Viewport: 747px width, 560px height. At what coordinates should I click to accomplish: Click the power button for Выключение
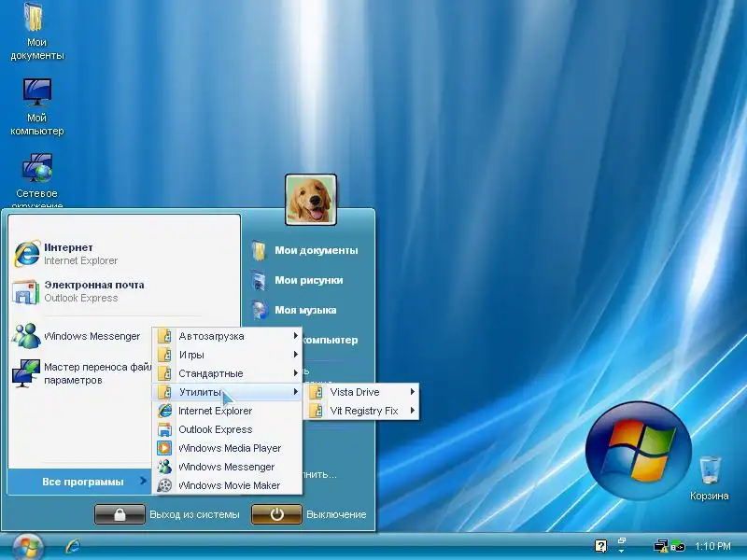(x=276, y=514)
